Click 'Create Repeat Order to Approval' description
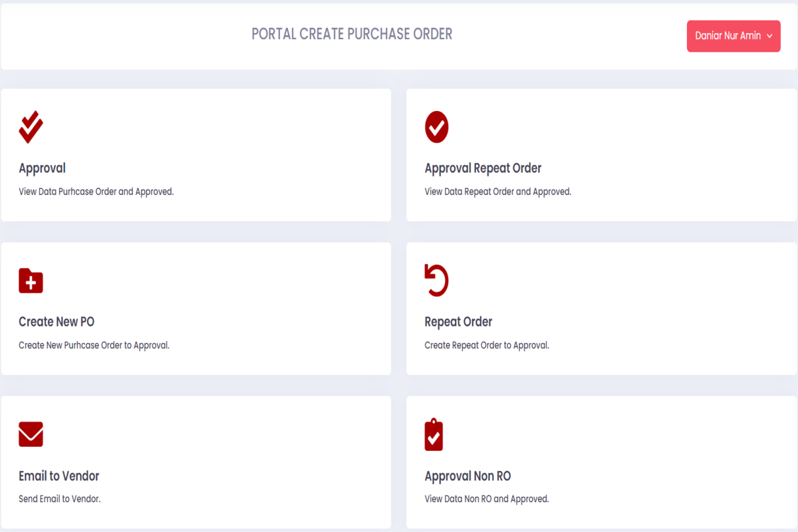 coord(486,345)
